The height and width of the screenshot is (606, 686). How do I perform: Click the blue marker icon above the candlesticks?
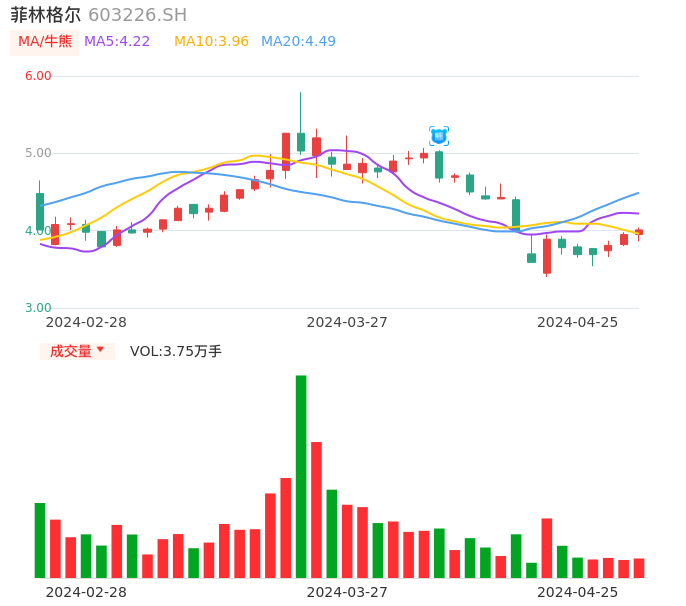tap(438, 136)
